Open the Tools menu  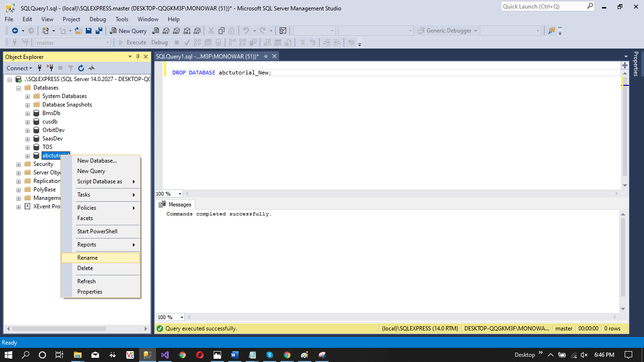(122, 19)
